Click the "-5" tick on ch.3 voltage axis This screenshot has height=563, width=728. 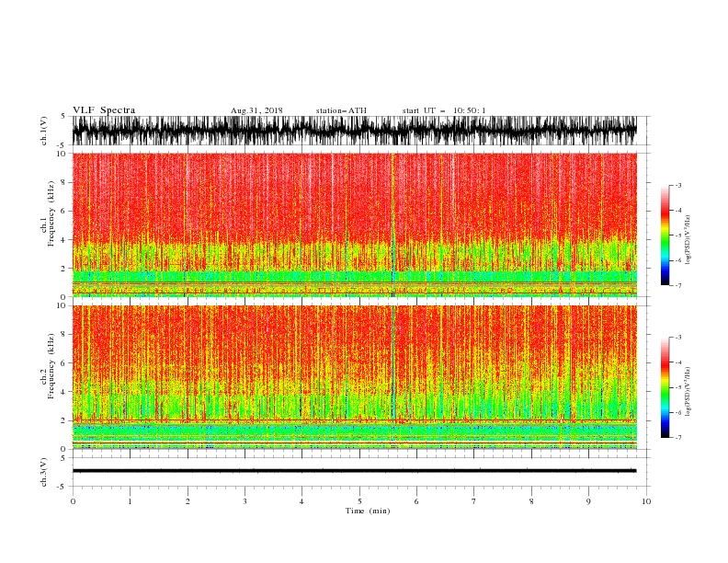pos(63,487)
